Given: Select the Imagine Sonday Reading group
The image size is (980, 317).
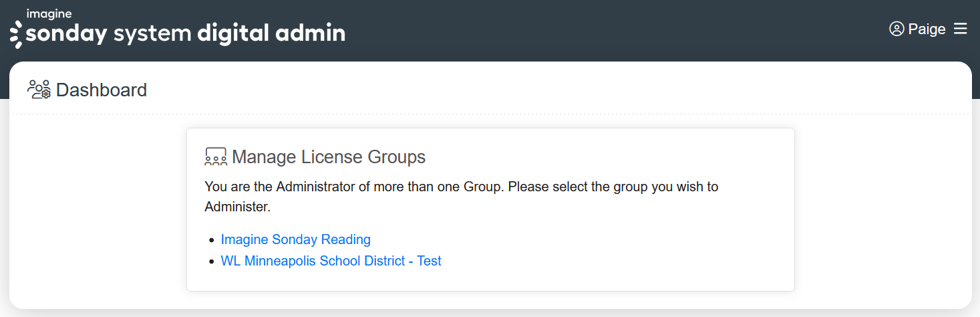Looking at the screenshot, I should (295, 239).
